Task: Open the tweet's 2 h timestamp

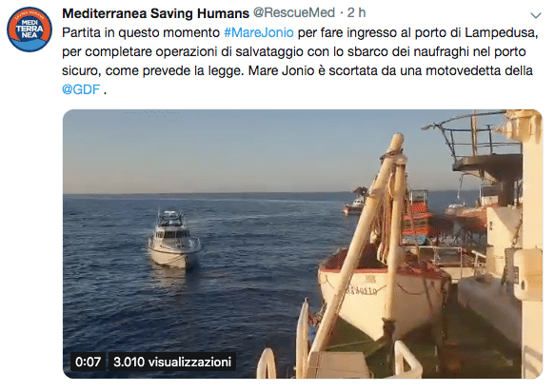Action: point(356,12)
